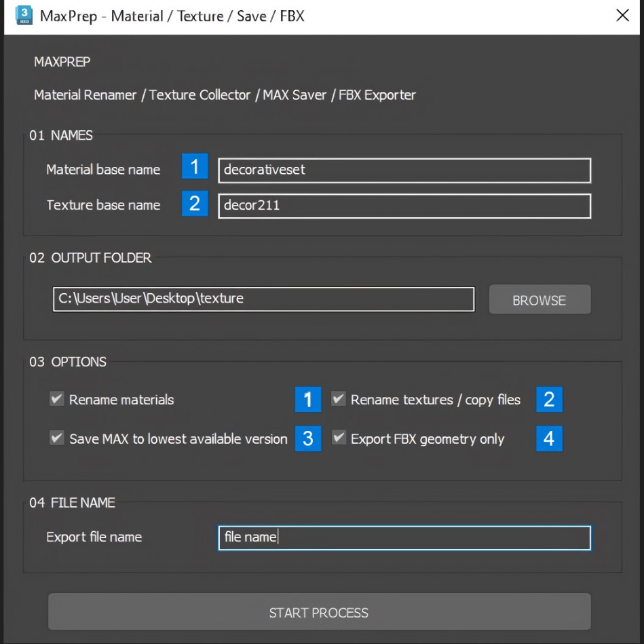
Task: Click the 'Material base name' label
Action: (x=103, y=170)
